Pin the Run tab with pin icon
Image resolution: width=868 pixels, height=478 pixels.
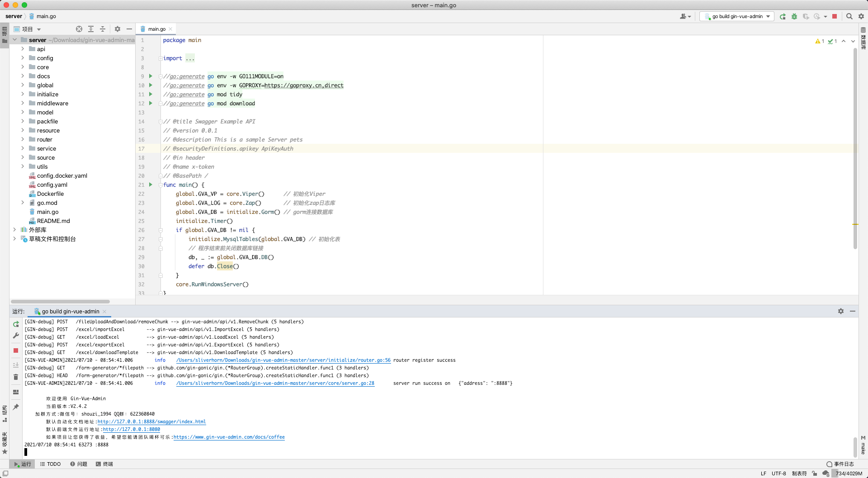16,407
